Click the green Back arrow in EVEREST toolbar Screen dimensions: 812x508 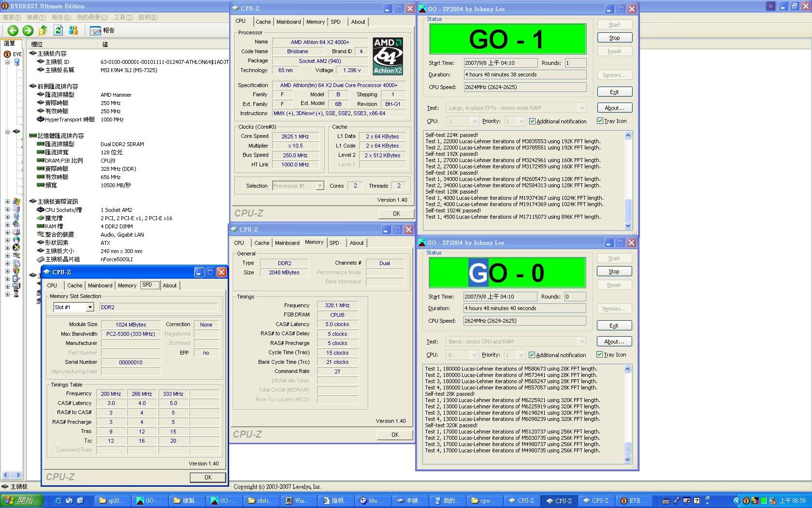[13, 30]
